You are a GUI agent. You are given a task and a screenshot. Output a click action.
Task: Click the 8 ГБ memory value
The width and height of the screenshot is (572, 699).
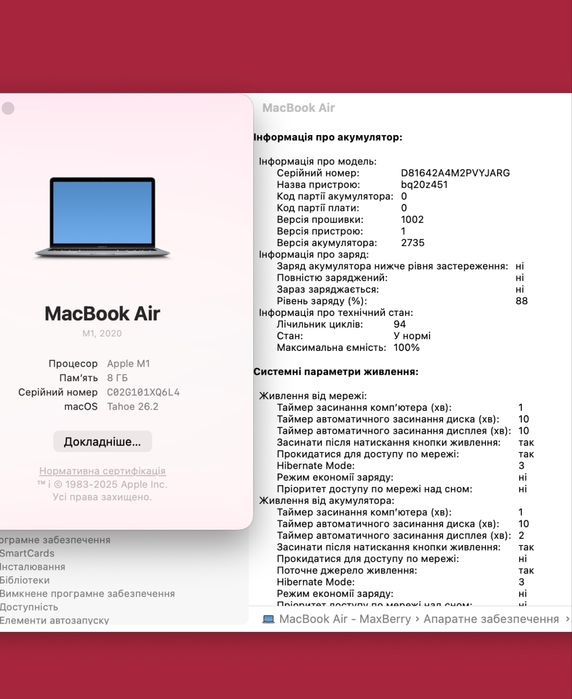(117, 378)
